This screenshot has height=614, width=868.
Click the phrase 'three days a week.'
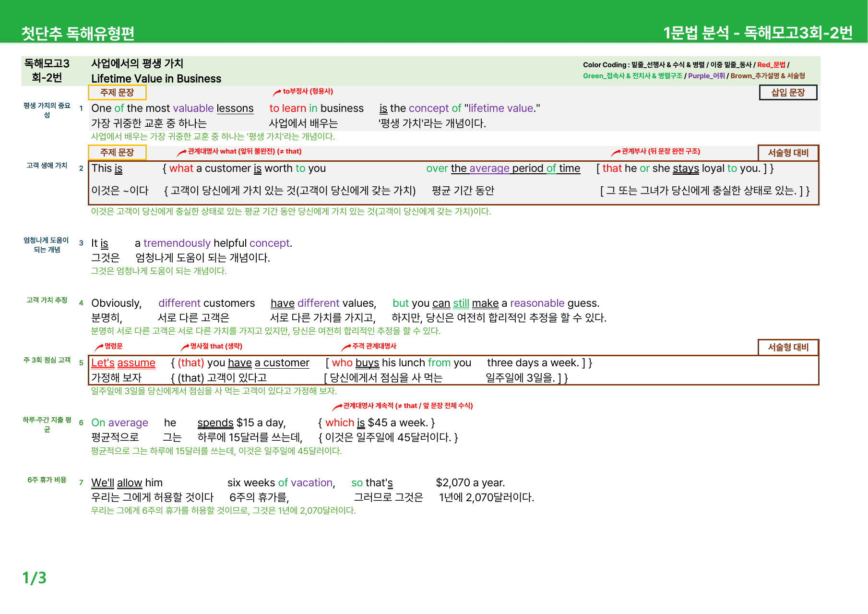[533, 363]
